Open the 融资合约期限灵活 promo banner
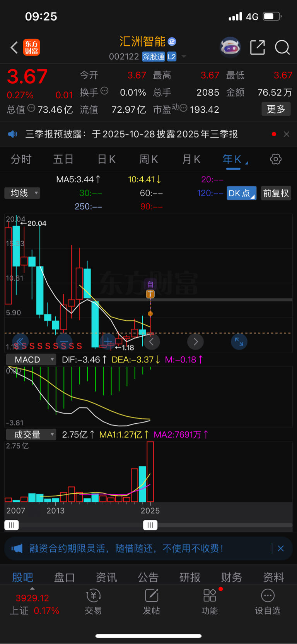Screen dimensions: 297x644 pyautogui.click(x=148, y=548)
